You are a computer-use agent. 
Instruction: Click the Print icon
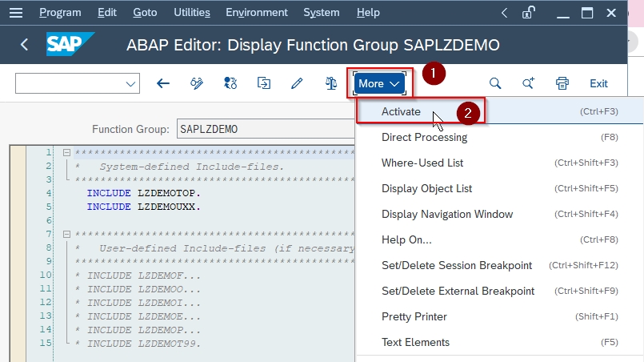coord(562,83)
